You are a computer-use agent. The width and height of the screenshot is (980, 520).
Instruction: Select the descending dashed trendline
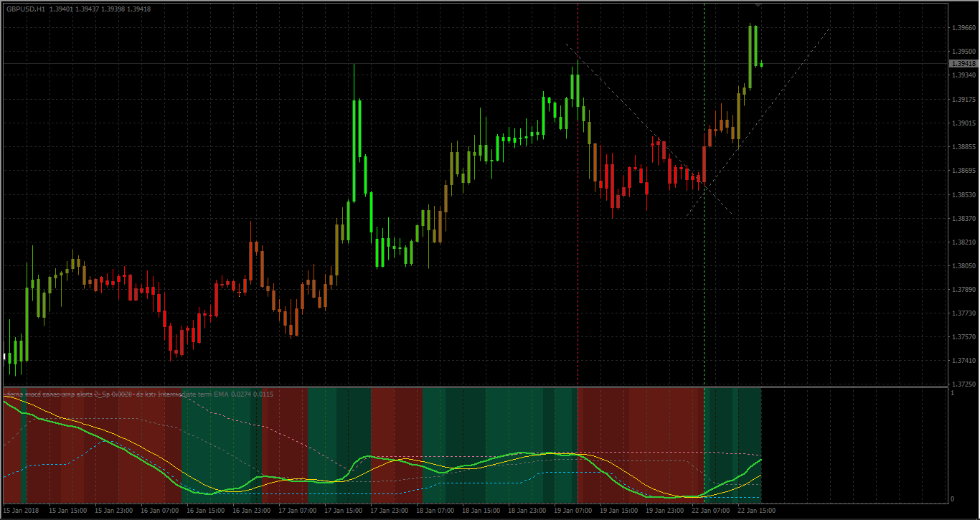click(649, 129)
